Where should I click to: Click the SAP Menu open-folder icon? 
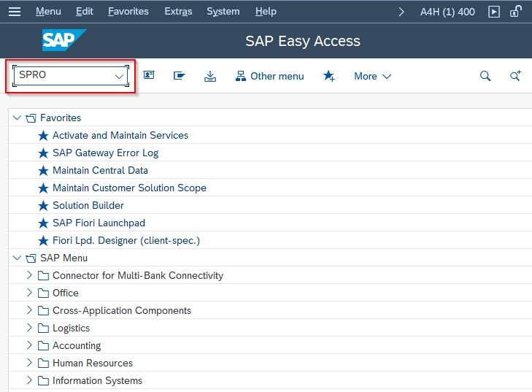click(x=31, y=258)
